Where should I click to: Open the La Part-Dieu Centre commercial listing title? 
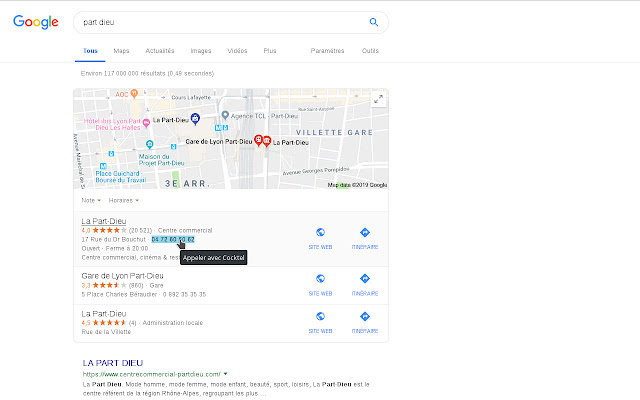104,221
